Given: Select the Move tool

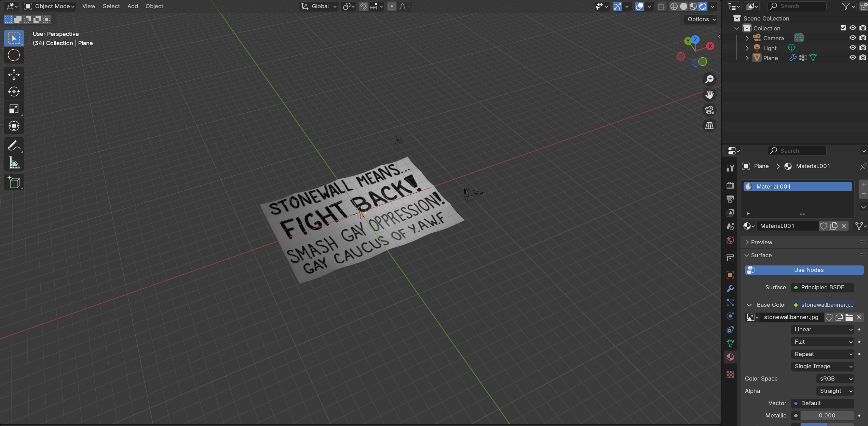Looking at the screenshot, I should click(x=14, y=75).
